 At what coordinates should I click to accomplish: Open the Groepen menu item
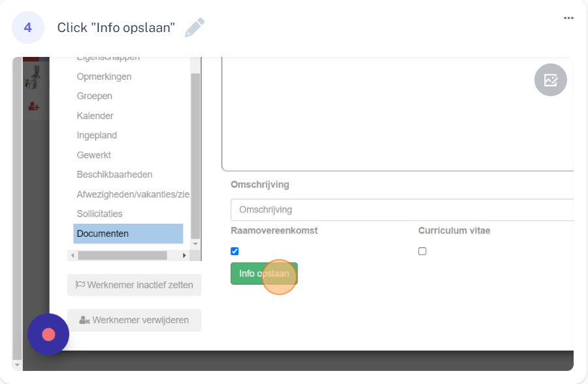[x=95, y=96]
